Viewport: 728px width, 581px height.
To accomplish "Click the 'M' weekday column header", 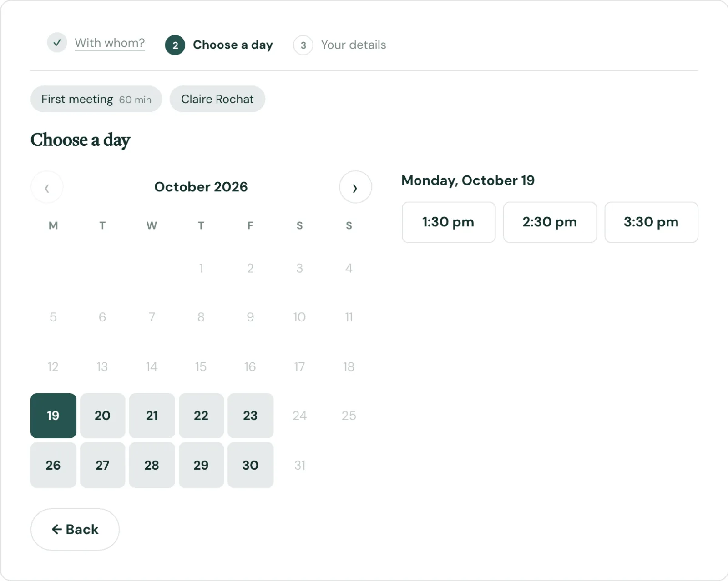I will 53,225.
